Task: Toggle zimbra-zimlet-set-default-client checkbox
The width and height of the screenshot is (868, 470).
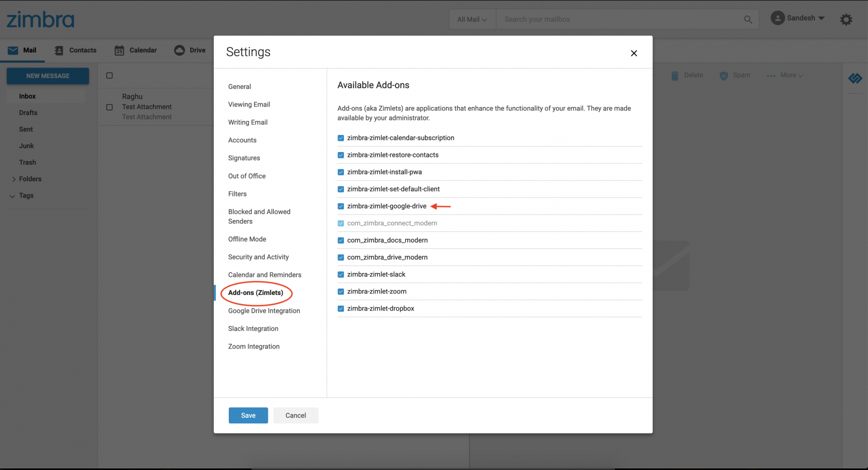Action: [341, 189]
